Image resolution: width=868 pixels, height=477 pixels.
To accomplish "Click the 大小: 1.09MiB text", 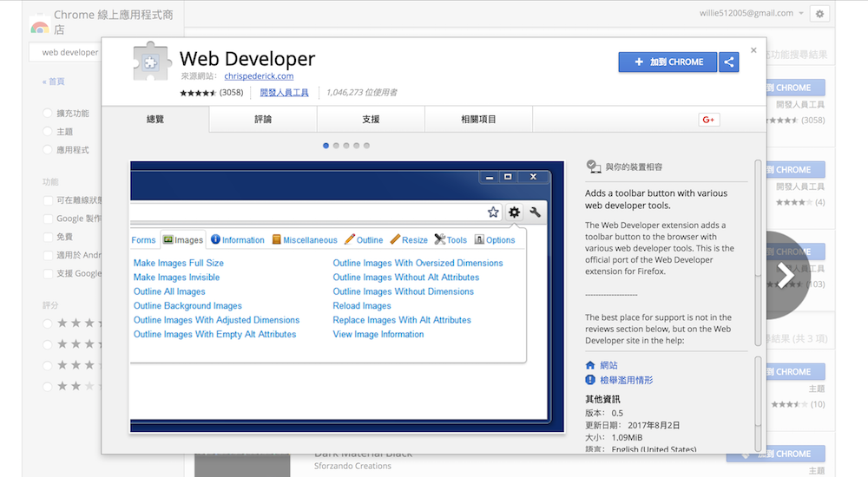I will 614,438.
